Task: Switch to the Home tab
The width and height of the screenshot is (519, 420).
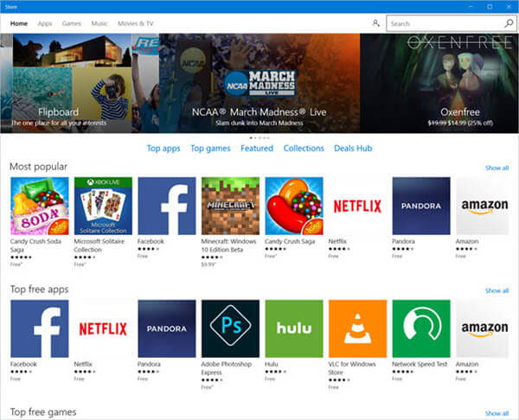Action: 19,23
